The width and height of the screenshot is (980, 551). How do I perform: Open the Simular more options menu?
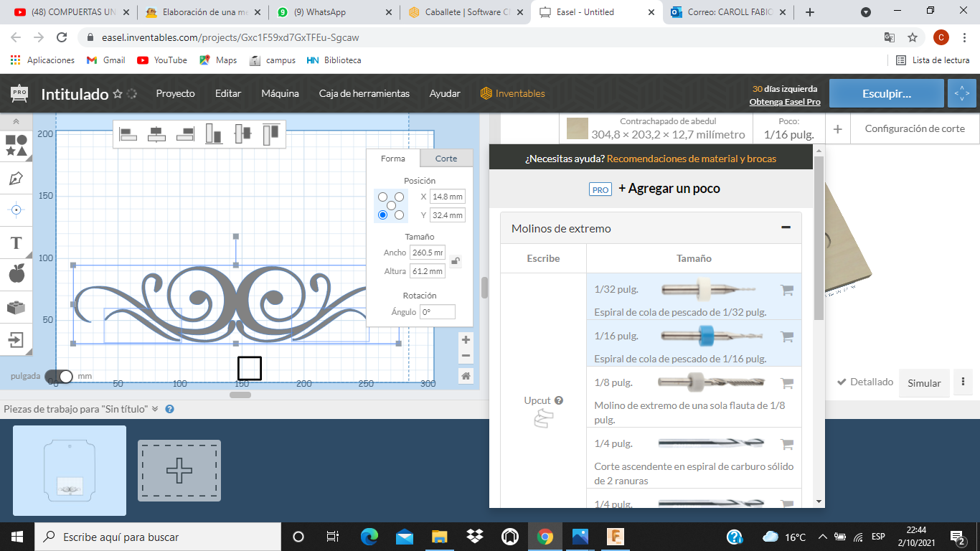click(962, 382)
